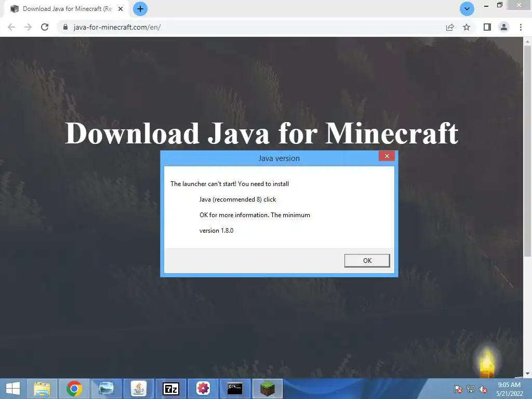
Task: Click the Java version dialog title
Action: 279,158
